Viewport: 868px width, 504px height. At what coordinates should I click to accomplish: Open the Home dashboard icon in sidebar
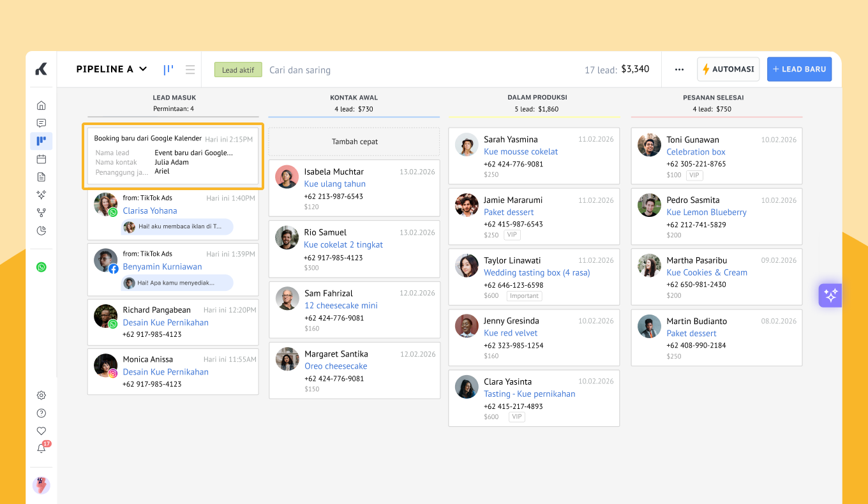pyautogui.click(x=41, y=105)
